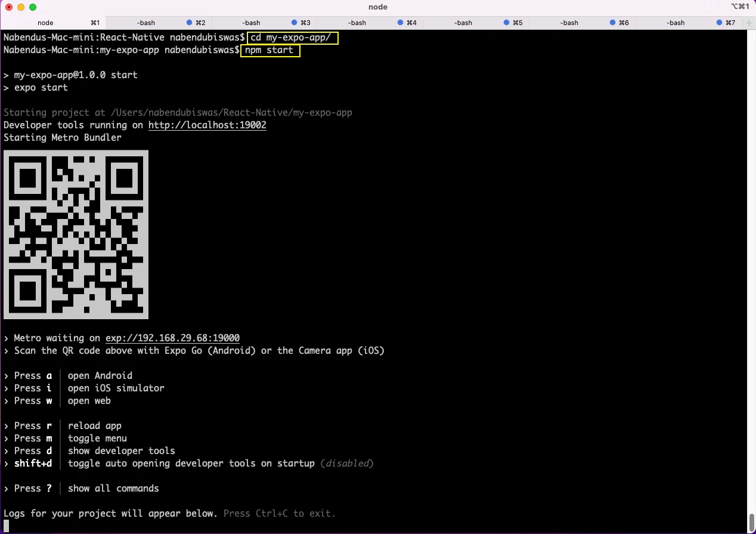Image resolution: width=756 pixels, height=534 pixels.
Task: Open the exp://192.168.29.68:19000 link
Action: [173, 338]
